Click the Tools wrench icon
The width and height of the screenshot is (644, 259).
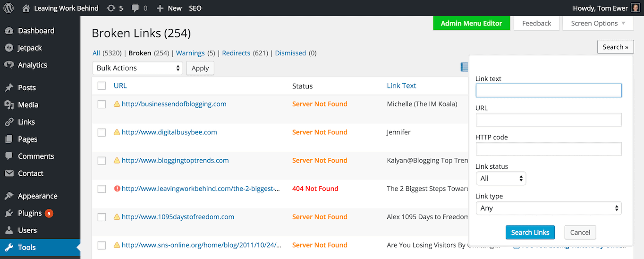pos(9,247)
